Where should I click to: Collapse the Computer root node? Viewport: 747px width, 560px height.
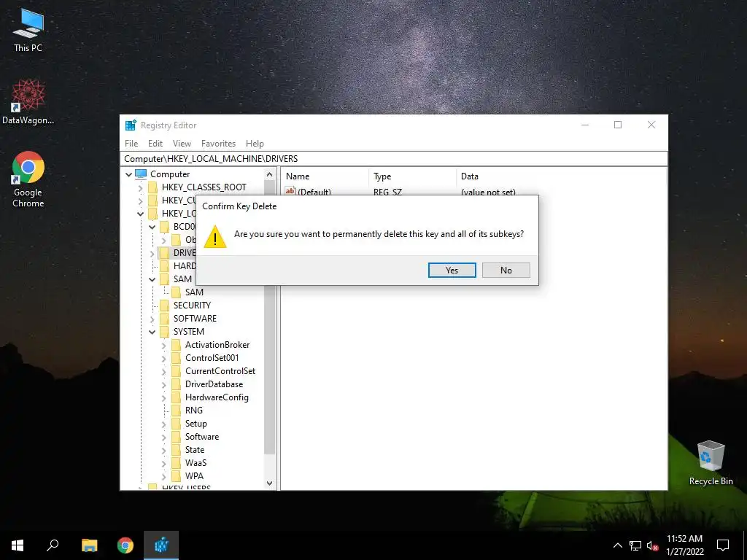(128, 174)
